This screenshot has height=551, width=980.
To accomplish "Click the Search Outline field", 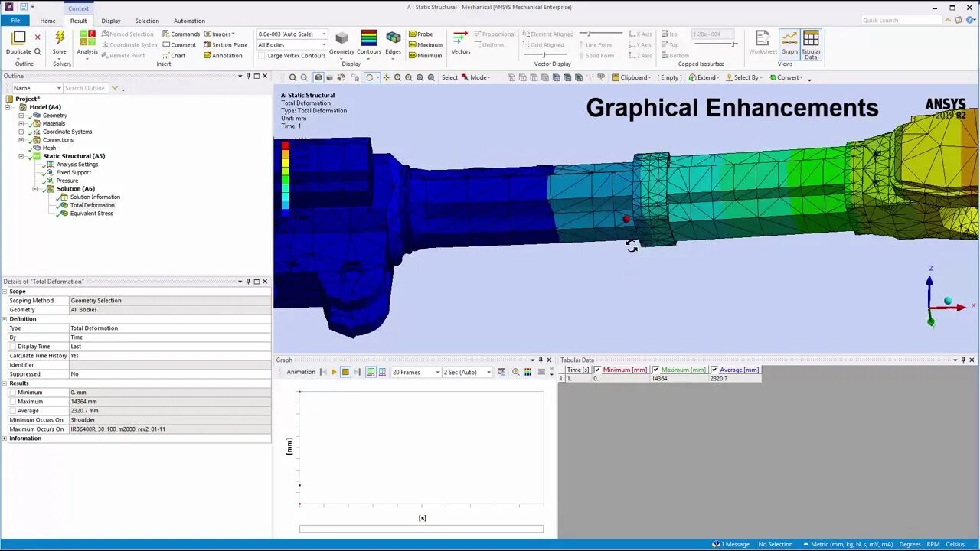I will pyautogui.click(x=87, y=88).
